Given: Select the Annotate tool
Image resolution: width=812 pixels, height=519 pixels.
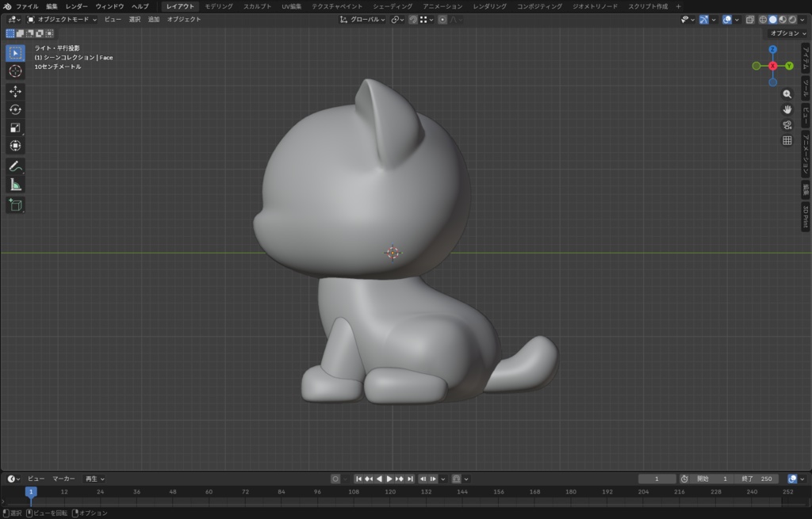Looking at the screenshot, I should tap(14, 166).
